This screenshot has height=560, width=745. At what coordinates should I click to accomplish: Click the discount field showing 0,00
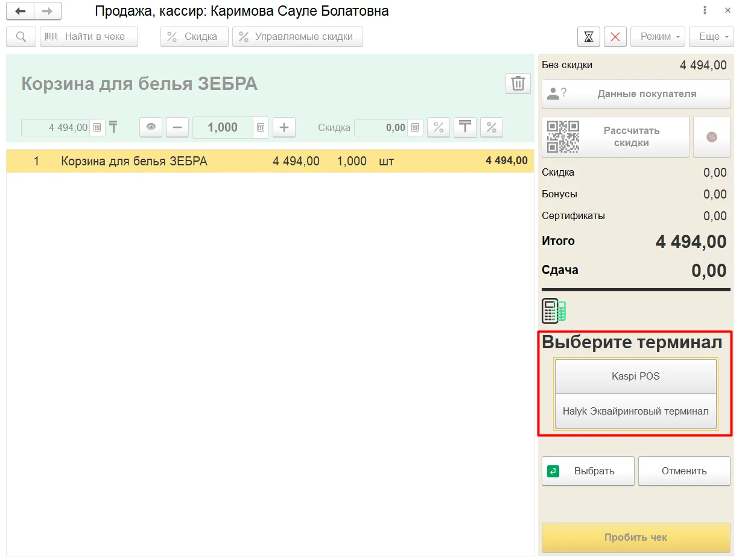tap(381, 127)
